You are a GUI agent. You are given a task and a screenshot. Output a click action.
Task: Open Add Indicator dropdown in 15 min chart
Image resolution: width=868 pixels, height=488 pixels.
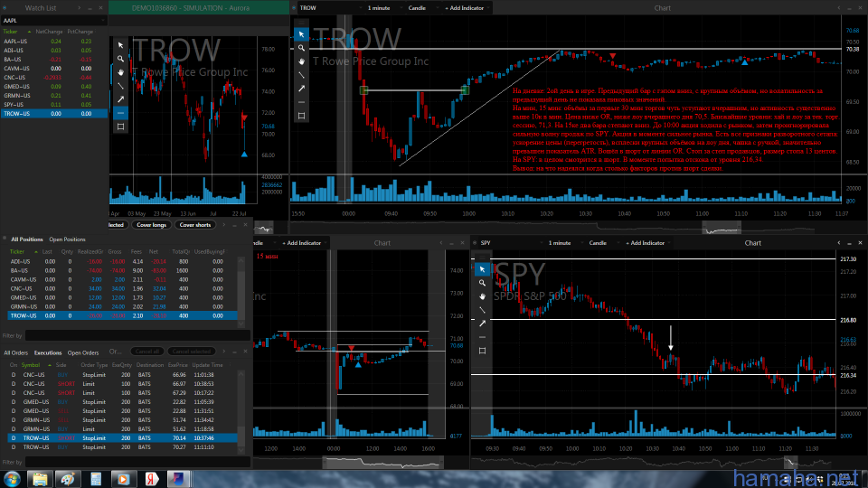tap(304, 243)
